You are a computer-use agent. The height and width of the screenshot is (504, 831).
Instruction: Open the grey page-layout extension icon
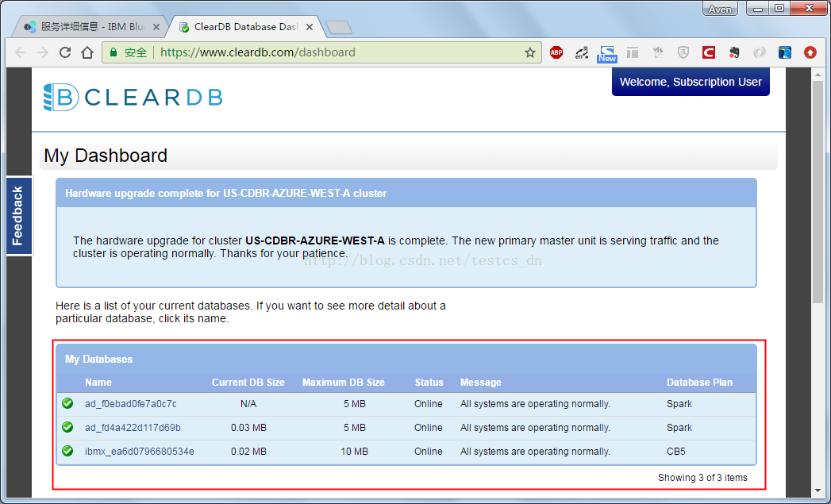point(633,52)
